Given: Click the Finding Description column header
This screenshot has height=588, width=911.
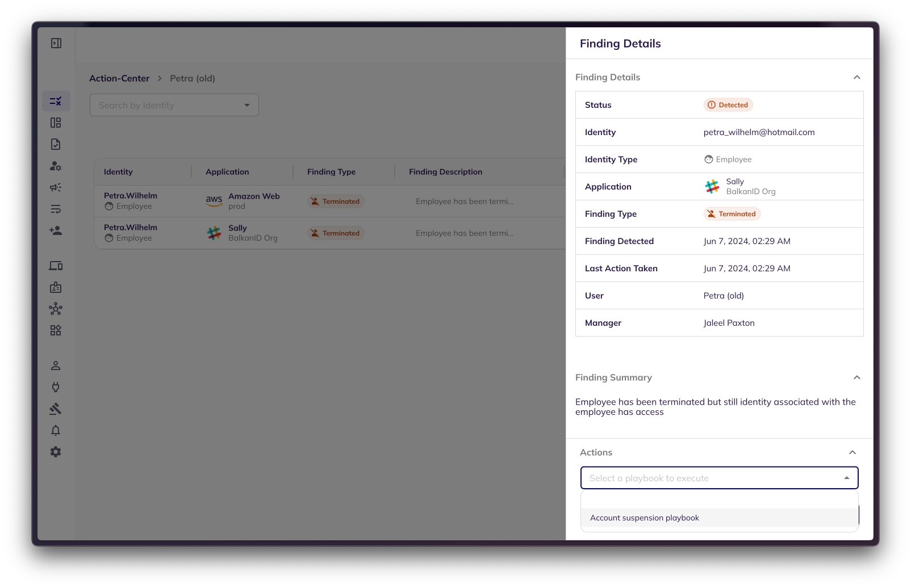Looking at the screenshot, I should pyautogui.click(x=446, y=172).
